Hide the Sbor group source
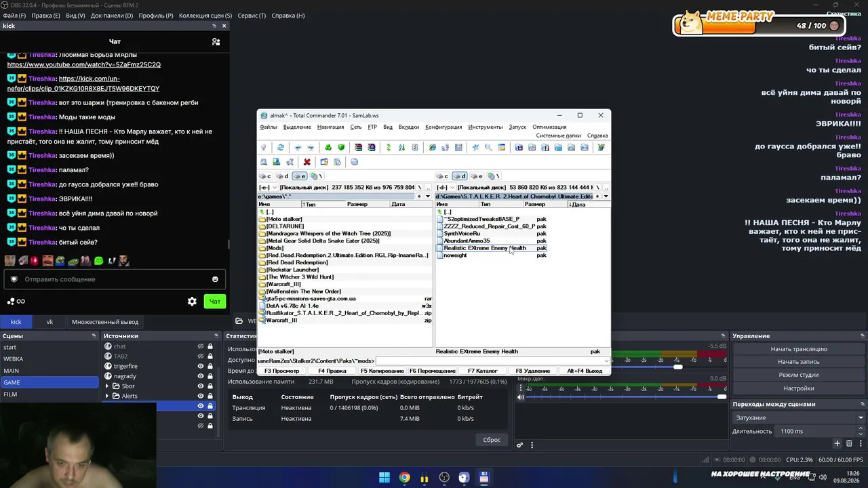This screenshot has width=868, height=488. click(x=201, y=386)
